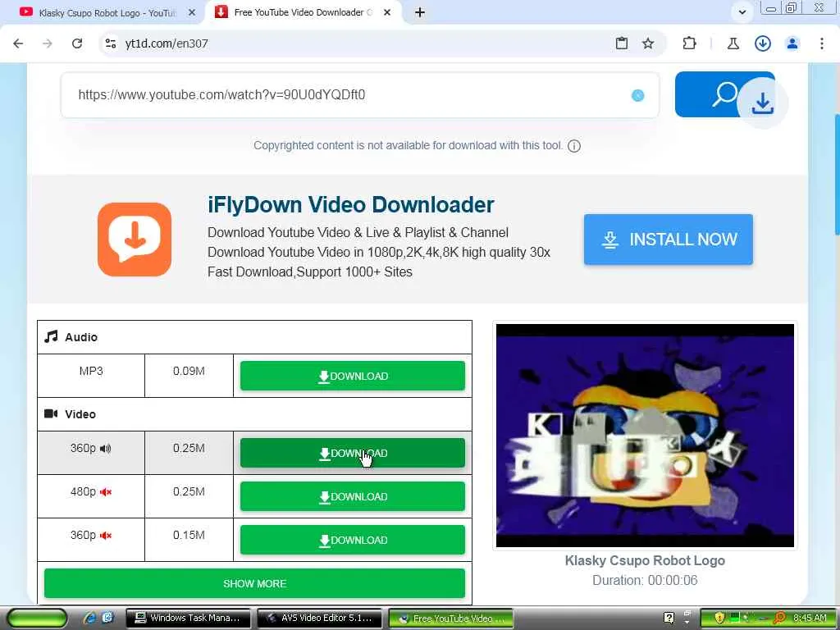Image resolution: width=840 pixels, height=630 pixels.
Task: Bookmark this page with the star icon
Action: click(x=648, y=43)
